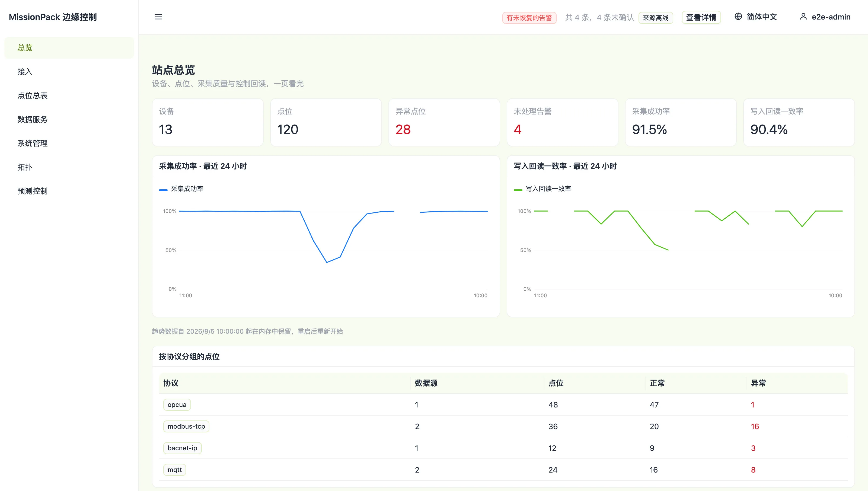Select the modbus-tcp protocol tag
Screen dimensions: 868x491
coord(186,426)
